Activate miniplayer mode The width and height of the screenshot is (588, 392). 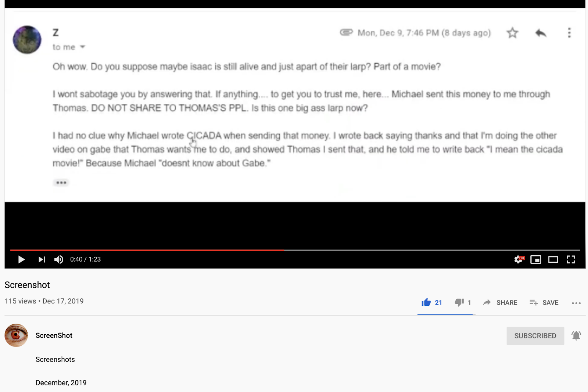coord(536,259)
